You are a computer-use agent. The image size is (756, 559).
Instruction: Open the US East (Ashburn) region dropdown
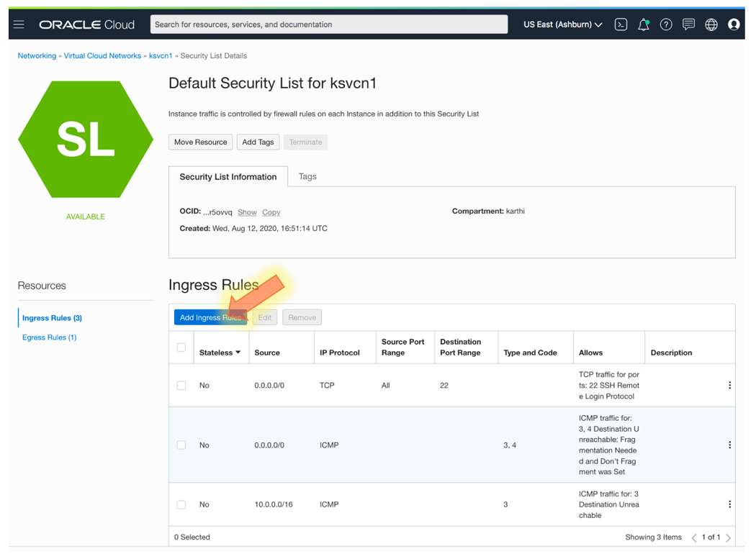pyautogui.click(x=562, y=24)
